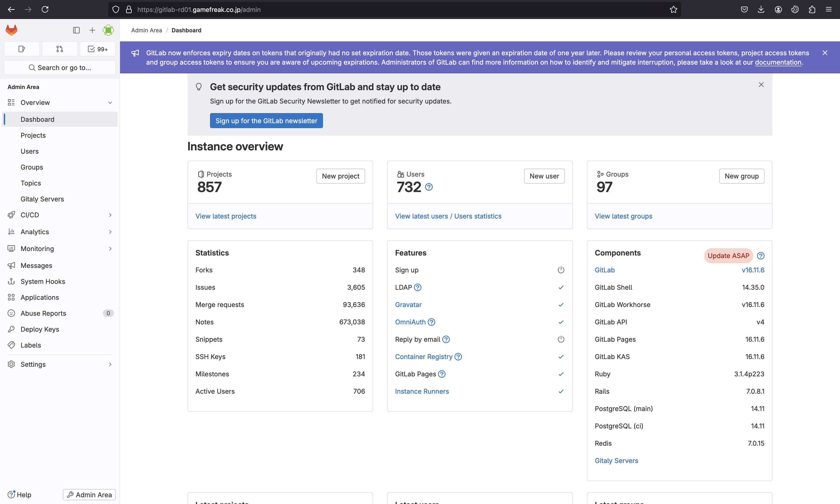
Task: Click Reply by email help icon
Action: 446,339
